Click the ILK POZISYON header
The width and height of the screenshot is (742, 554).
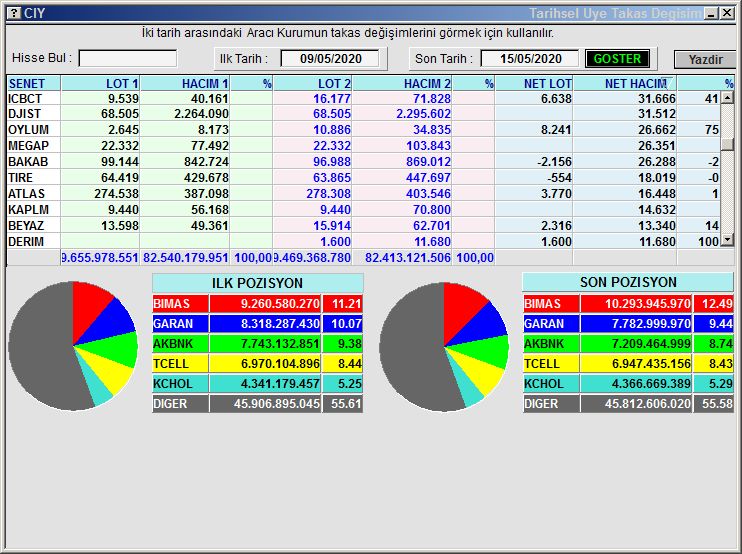[x=257, y=283]
